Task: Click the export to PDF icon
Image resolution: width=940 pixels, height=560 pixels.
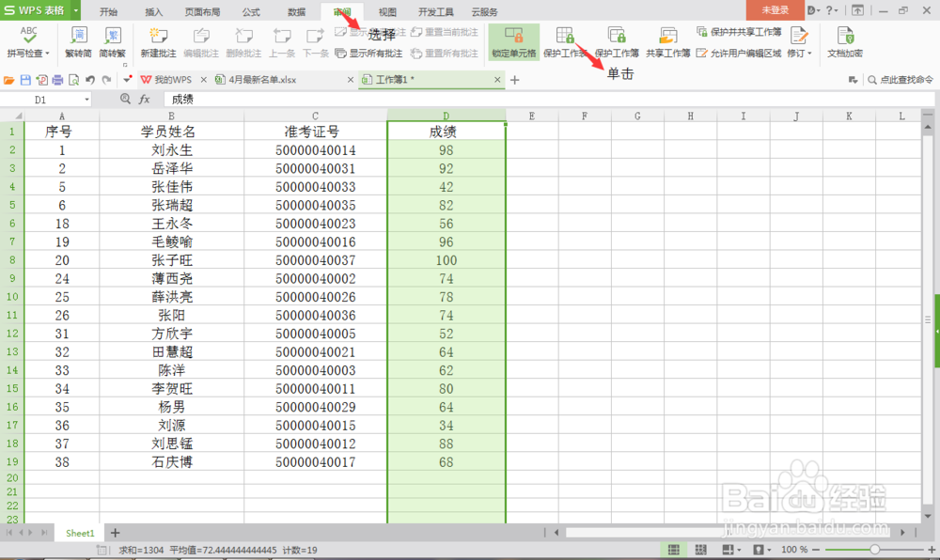Action: click(41, 80)
